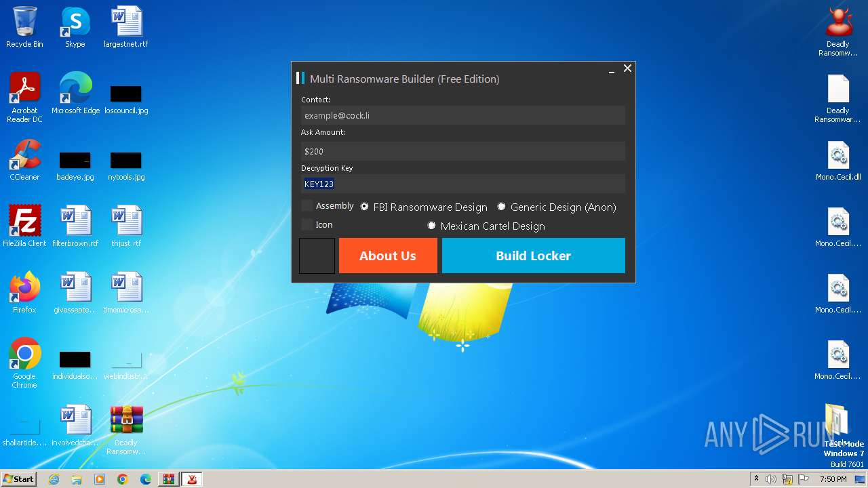Open the Start menu

point(18,479)
